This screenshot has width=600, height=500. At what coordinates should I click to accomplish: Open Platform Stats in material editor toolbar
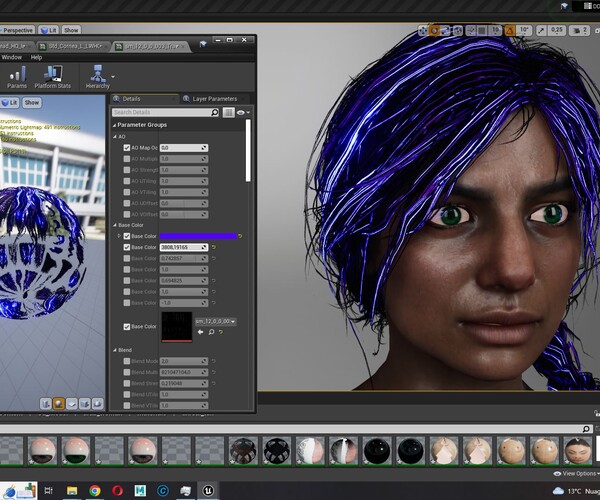click(53, 77)
